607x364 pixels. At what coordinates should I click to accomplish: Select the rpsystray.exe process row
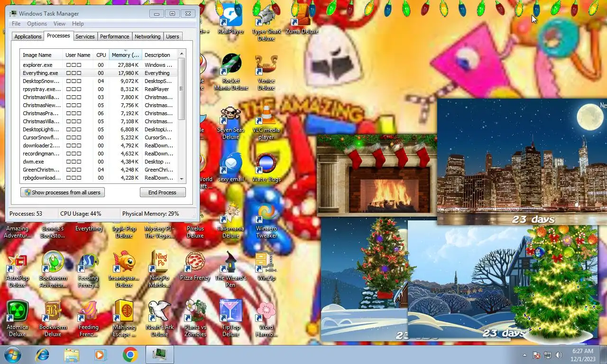[99, 89]
